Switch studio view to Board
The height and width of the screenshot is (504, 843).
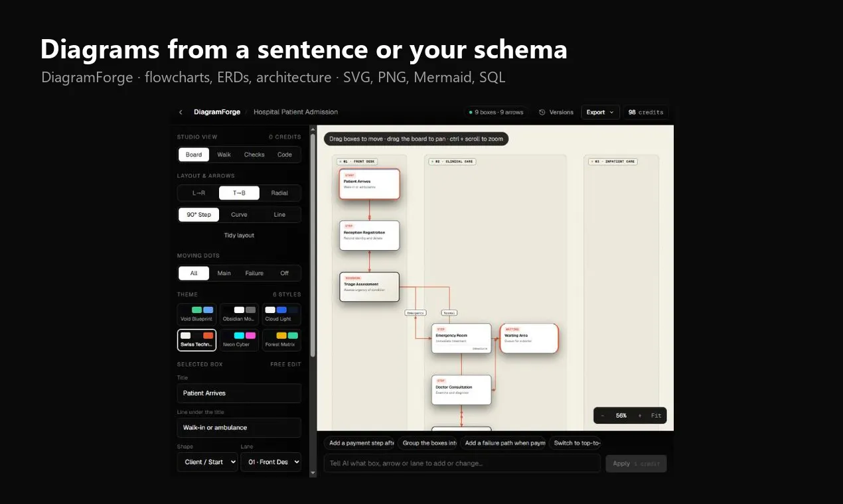tap(194, 155)
